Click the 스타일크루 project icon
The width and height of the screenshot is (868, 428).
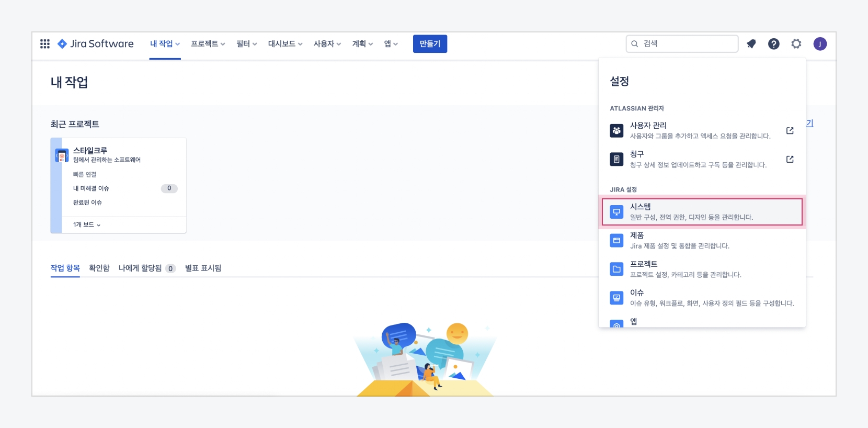click(x=62, y=155)
